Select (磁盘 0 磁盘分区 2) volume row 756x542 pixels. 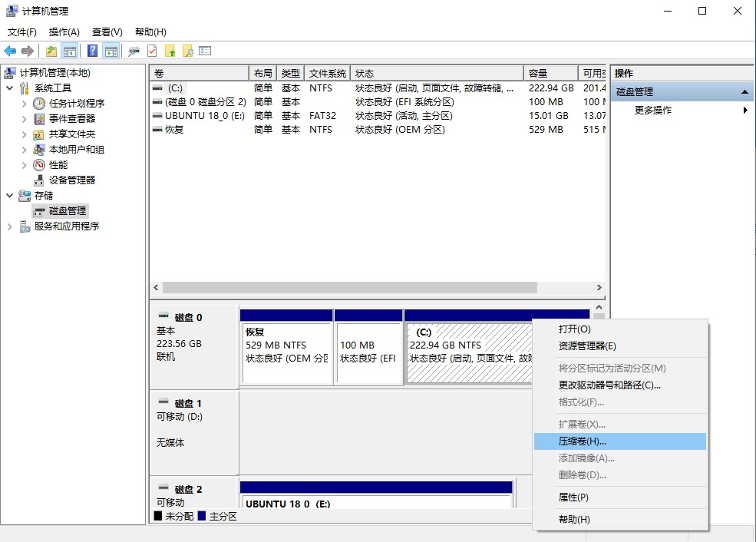click(x=378, y=102)
